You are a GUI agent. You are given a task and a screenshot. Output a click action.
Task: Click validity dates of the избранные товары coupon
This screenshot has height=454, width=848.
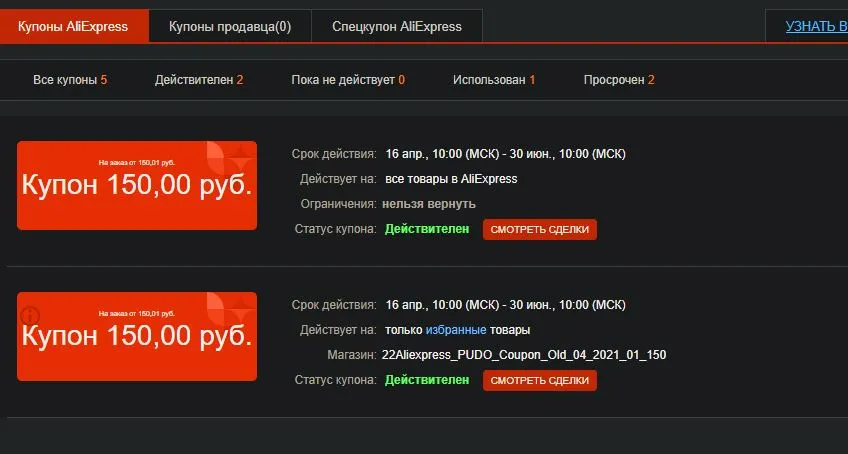pos(506,305)
